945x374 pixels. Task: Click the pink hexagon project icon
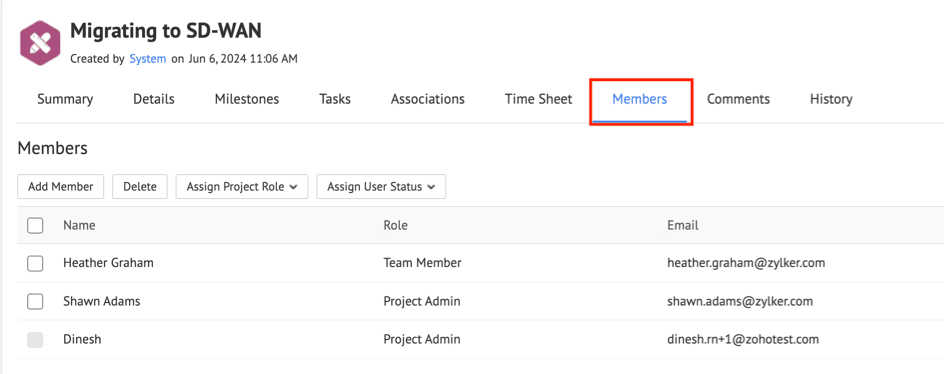tap(40, 43)
